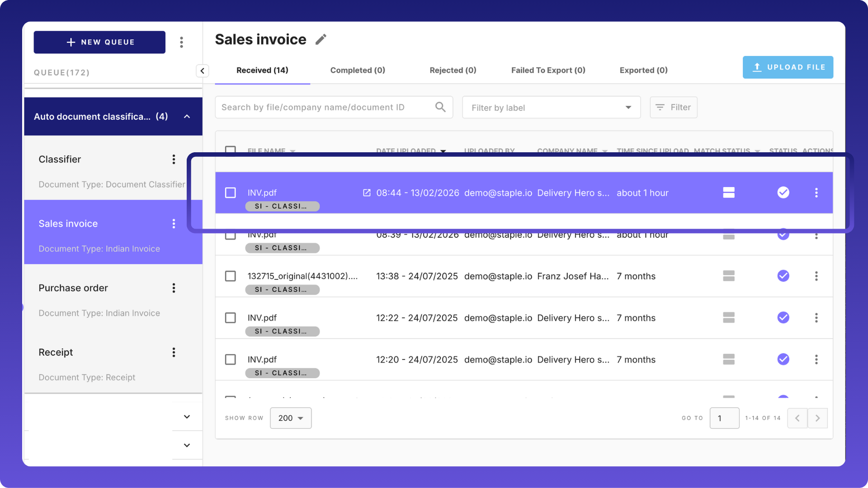Expand the first collapsed group at sidebar bottom
The width and height of the screenshot is (868, 488).
tap(187, 417)
